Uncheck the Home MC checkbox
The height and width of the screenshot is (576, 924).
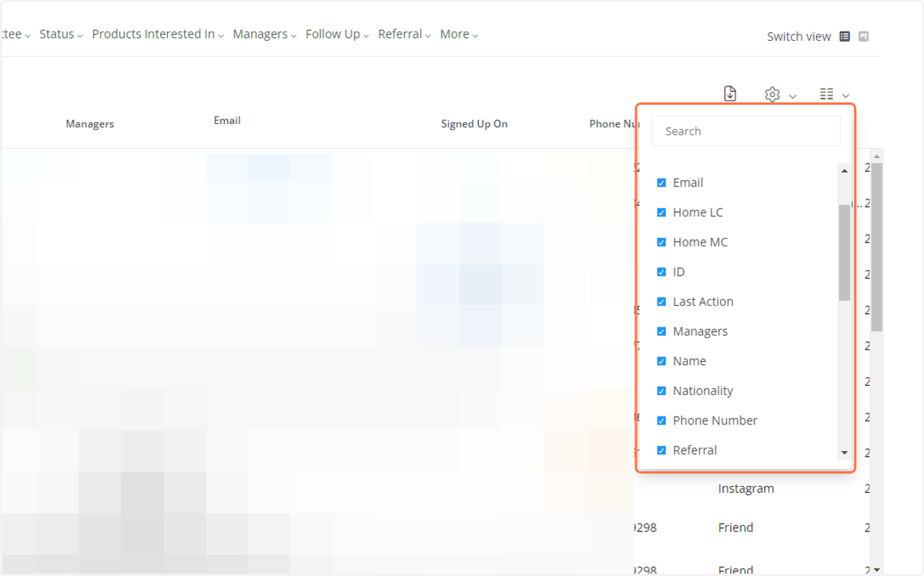[661, 242]
